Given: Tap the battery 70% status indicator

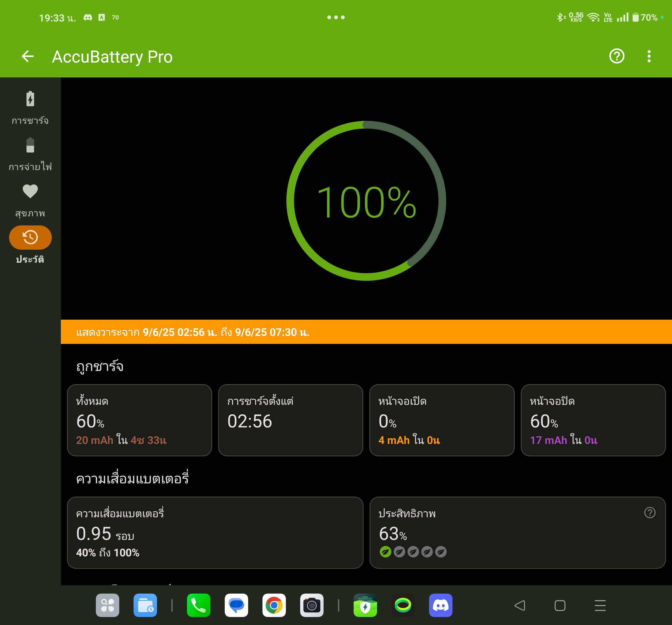Looking at the screenshot, I should pyautogui.click(x=645, y=17).
